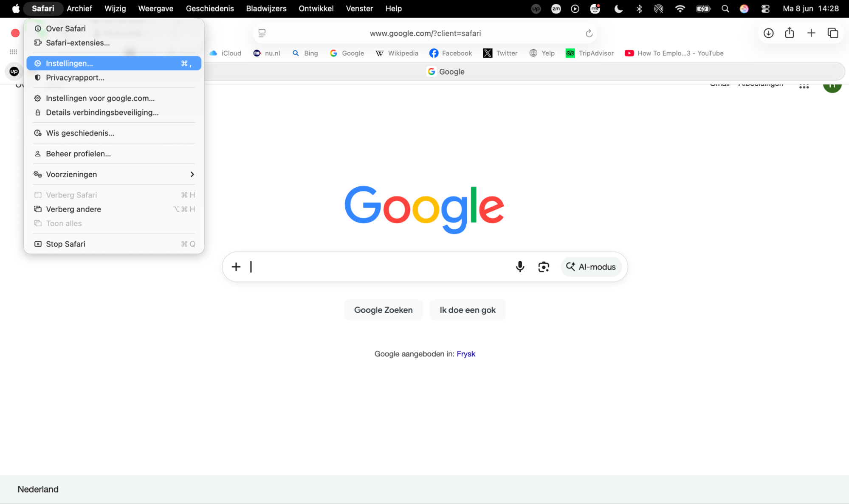Image resolution: width=849 pixels, height=504 pixels.
Task: Open the Apple menu
Action: click(16, 8)
